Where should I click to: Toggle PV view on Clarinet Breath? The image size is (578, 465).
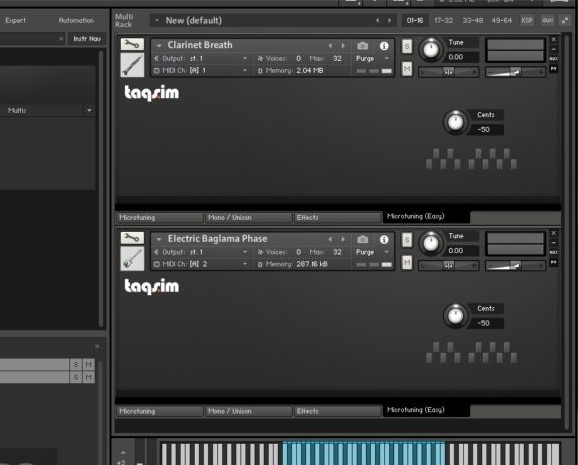click(x=553, y=69)
